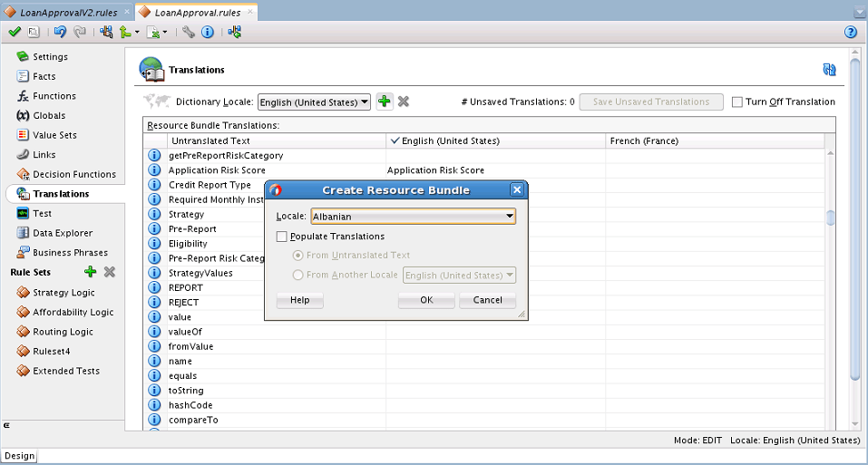Click info icon for hashCode row
The width and height of the screenshot is (868, 465).
(x=154, y=405)
